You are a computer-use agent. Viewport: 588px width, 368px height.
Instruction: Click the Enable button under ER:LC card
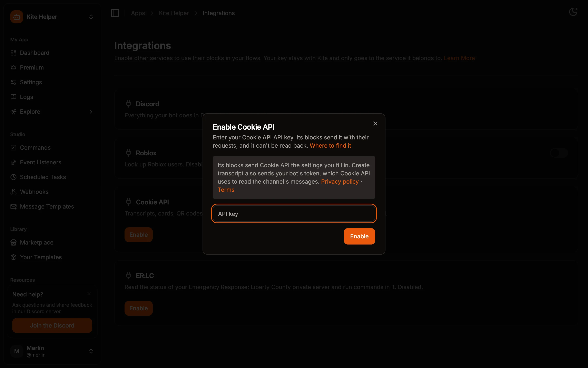[x=138, y=308]
